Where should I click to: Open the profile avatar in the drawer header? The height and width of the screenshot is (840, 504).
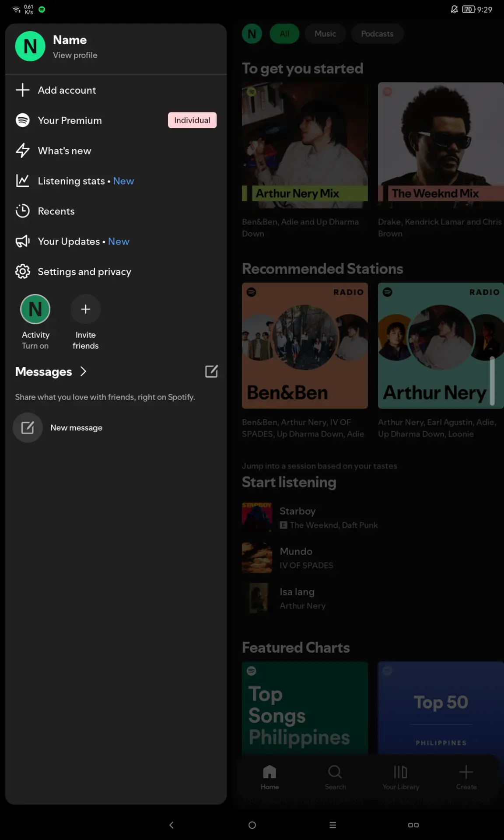(30, 46)
